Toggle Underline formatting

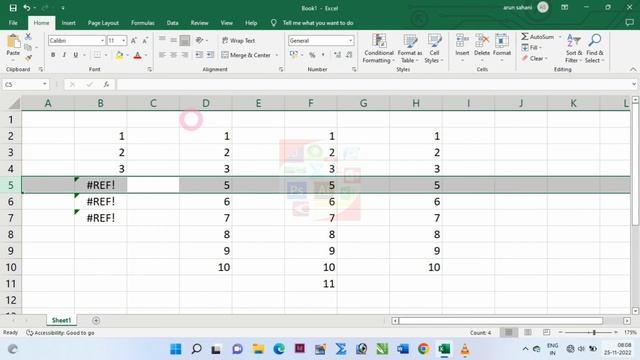tap(76, 55)
